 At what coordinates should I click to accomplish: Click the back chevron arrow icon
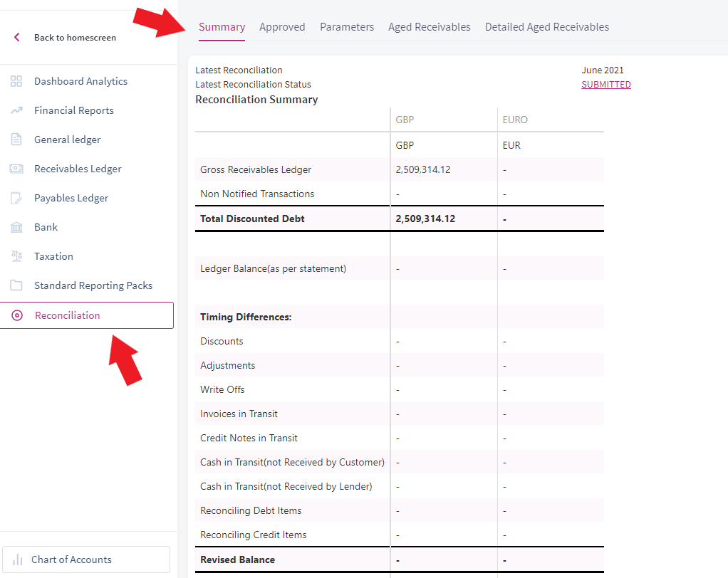[x=16, y=37]
